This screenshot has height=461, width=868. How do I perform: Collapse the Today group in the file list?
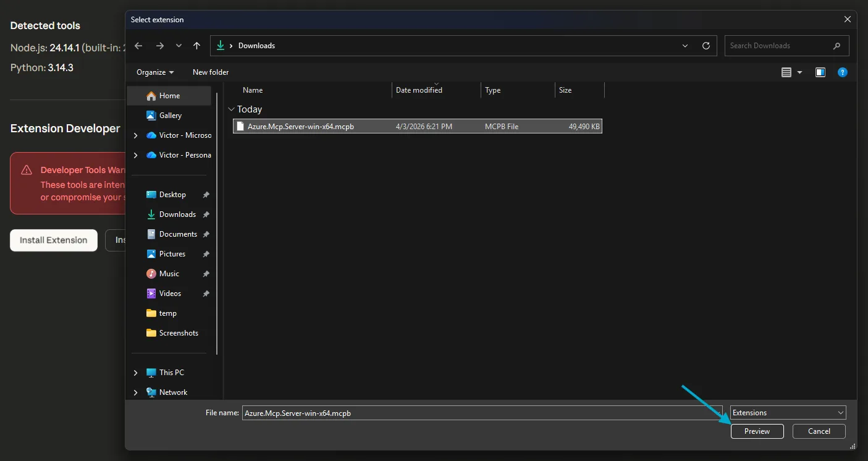click(x=231, y=109)
